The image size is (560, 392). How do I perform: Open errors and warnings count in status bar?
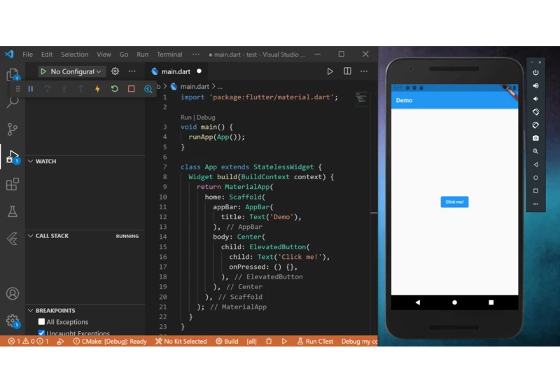(x=29, y=342)
